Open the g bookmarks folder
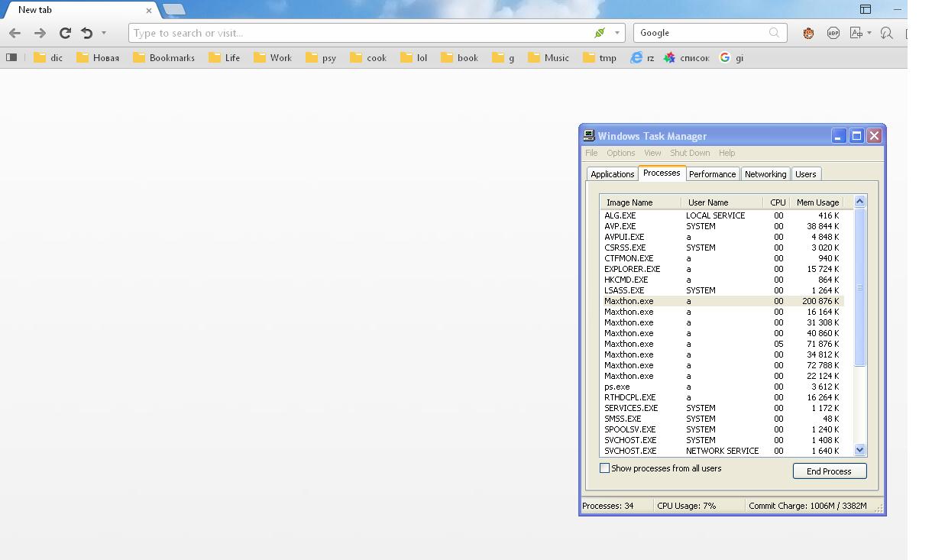The width and height of the screenshot is (932, 560). pyautogui.click(x=503, y=57)
